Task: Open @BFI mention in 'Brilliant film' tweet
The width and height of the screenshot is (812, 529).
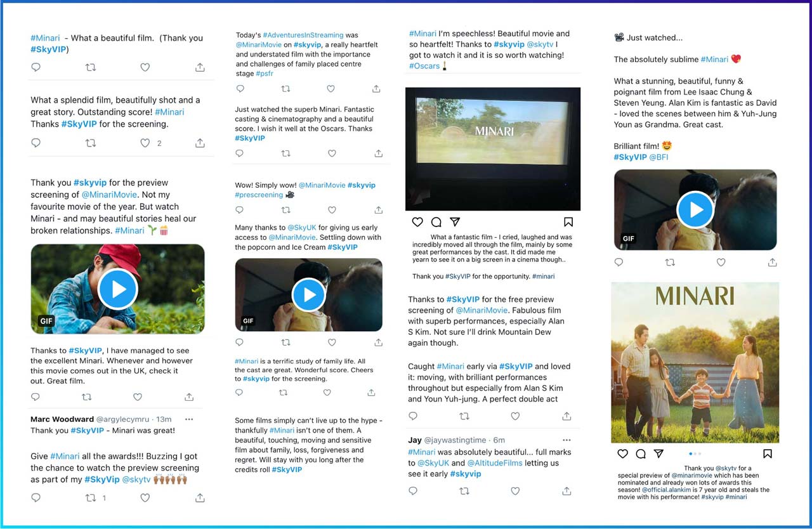Action: [x=658, y=157]
